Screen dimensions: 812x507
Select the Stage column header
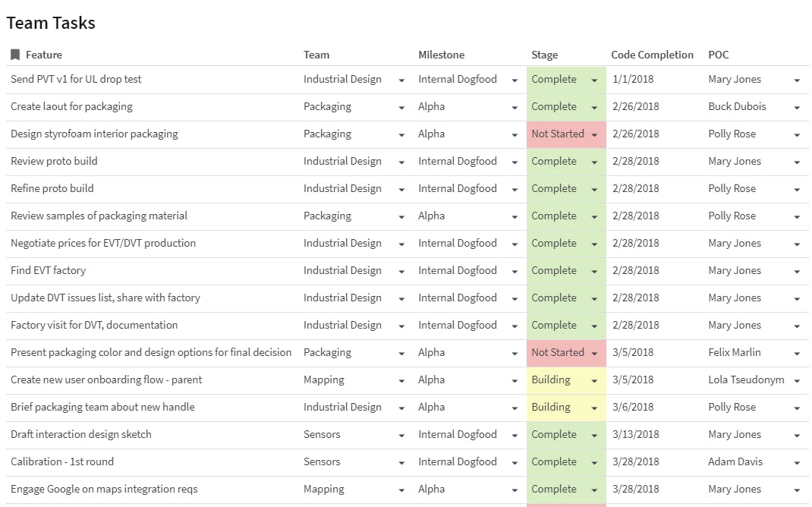(x=544, y=55)
